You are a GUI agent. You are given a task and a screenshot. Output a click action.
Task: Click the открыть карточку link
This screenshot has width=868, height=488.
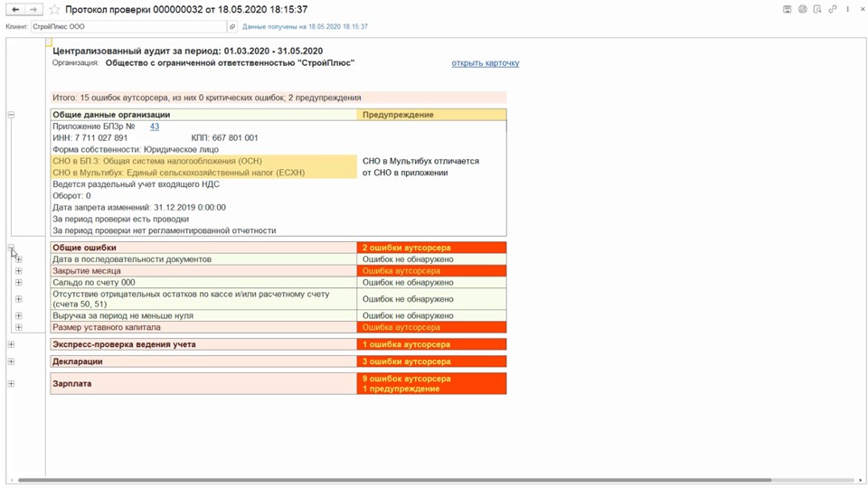click(x=485, y=63)
